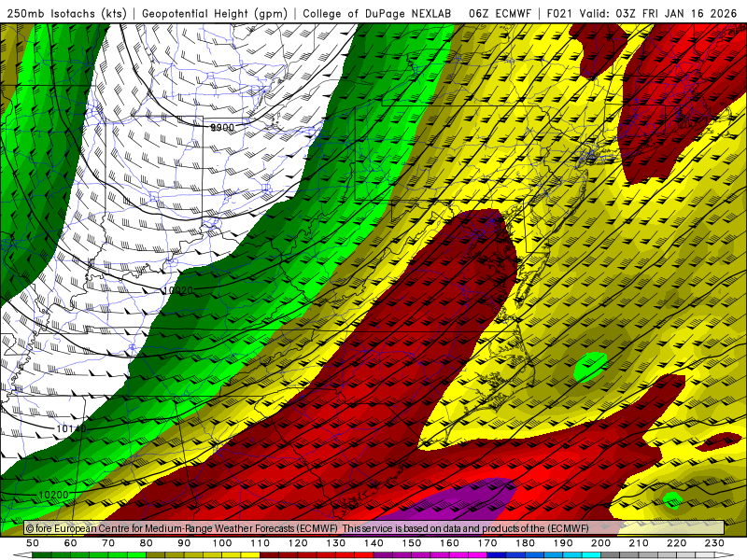747x560 pixels.
Task: Select the dark gray swatch just after 200
Action: coord(611,555)
